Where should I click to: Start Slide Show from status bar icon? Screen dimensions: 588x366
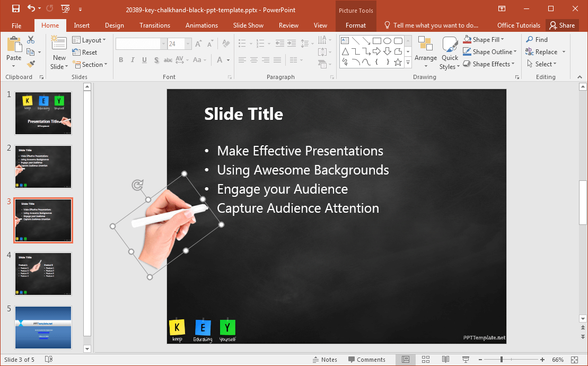click(x=466, y=360)
